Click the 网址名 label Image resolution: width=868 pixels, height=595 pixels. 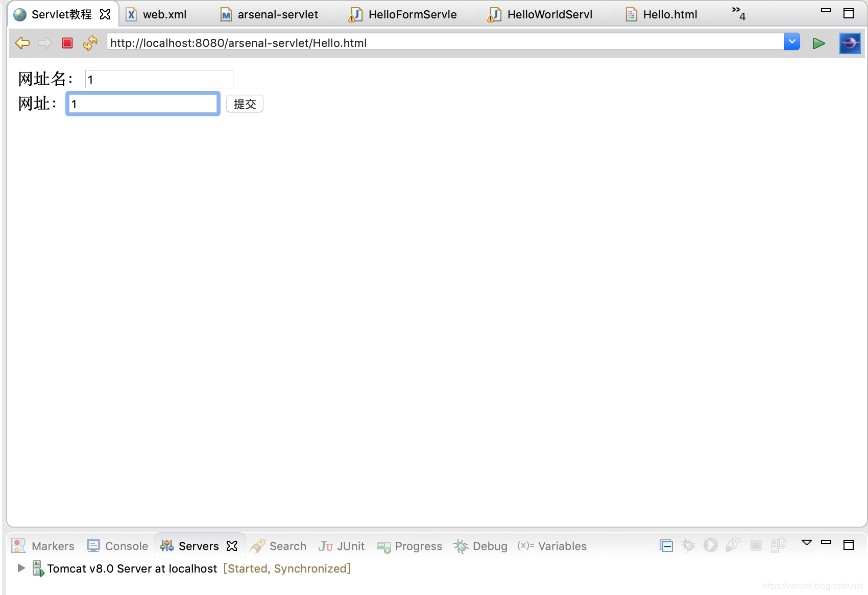click(46, 79)
